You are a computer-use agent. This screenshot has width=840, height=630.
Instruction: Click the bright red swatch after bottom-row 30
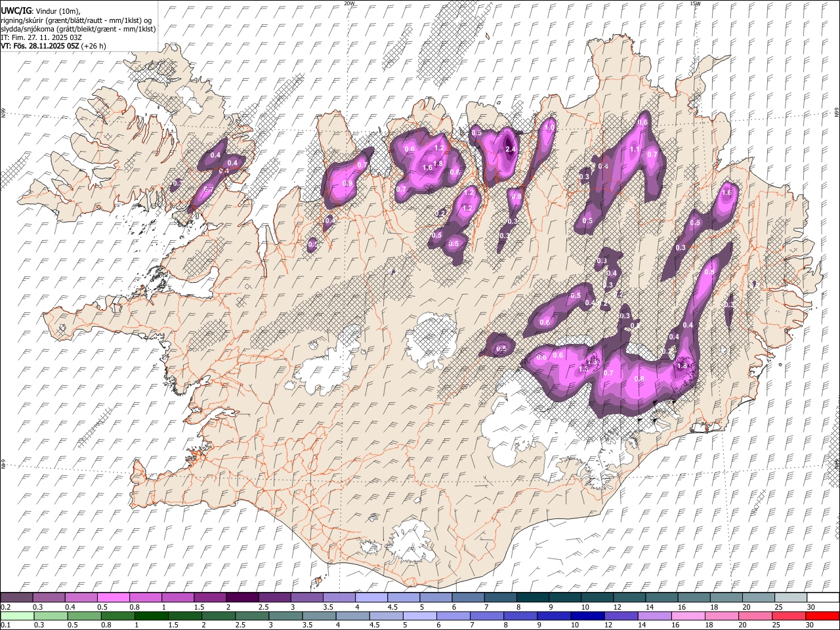click(822, 616)
